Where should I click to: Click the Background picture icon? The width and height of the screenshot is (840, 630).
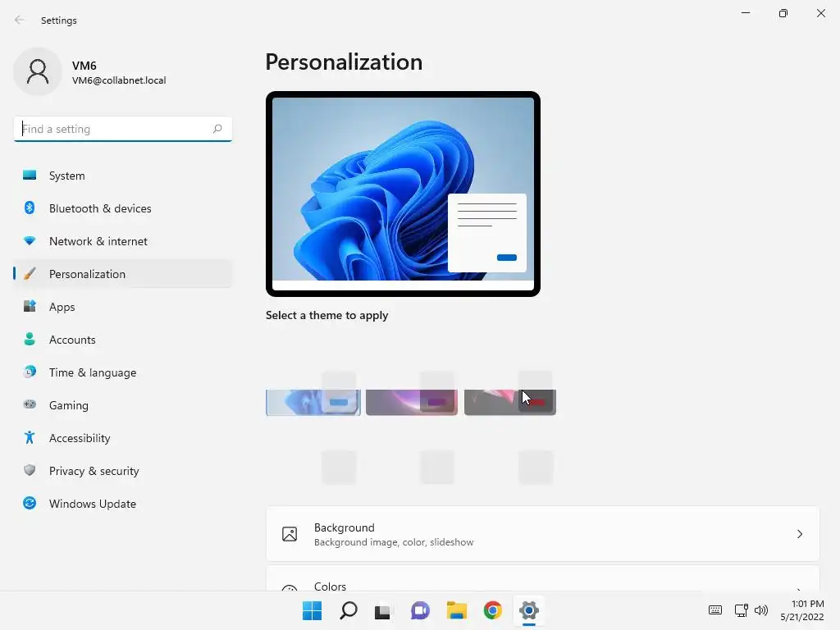point(290,534)
